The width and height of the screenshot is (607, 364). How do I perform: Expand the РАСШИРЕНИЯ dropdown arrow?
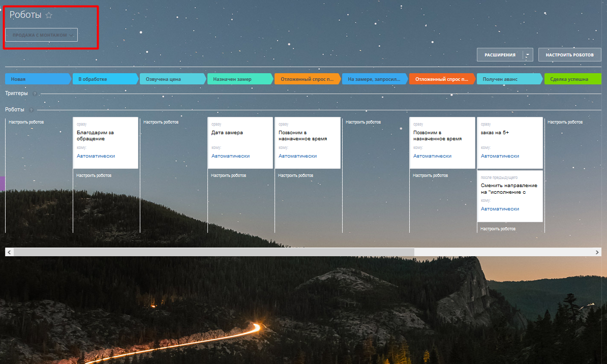pos(528,55)
